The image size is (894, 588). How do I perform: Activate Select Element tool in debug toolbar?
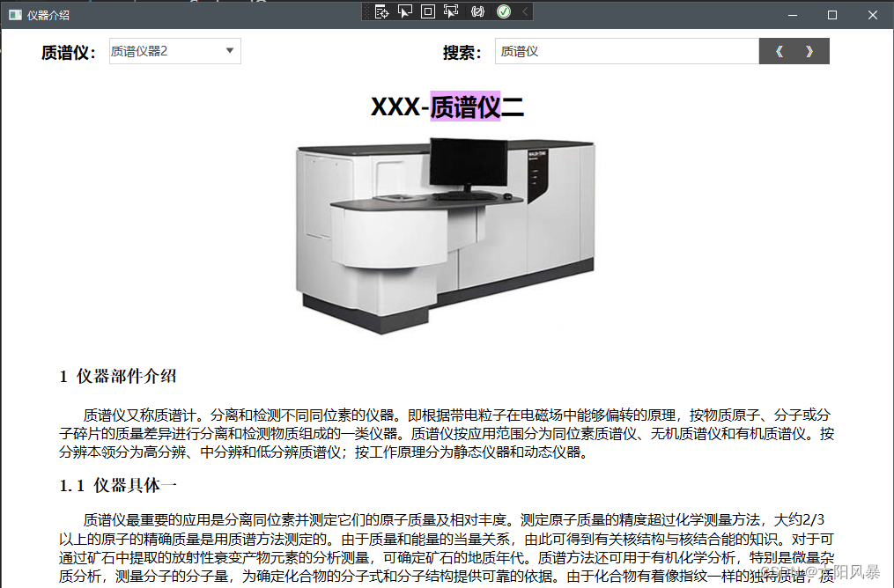click(x=405, y=11)
